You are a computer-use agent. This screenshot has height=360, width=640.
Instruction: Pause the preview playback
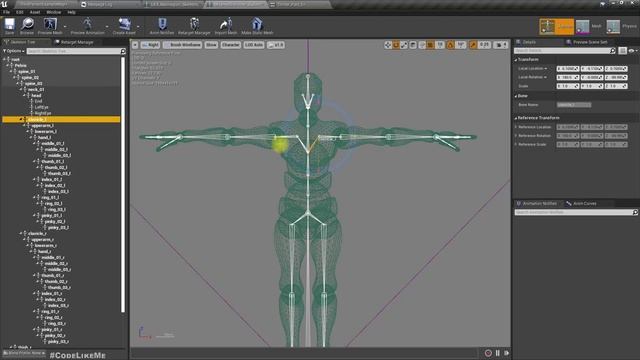point(498,353)
